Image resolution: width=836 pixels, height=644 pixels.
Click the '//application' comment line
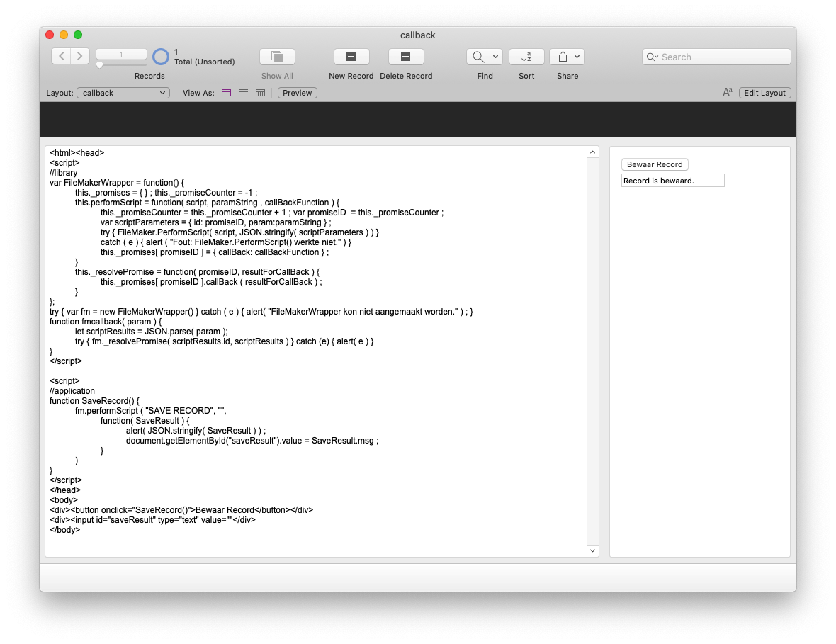click(72, 391)
